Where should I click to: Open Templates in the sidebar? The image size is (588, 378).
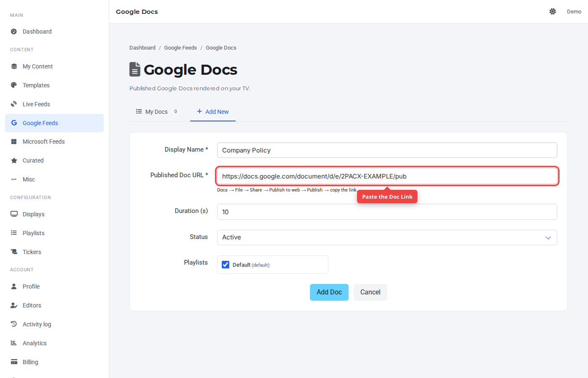pos(55,85)
